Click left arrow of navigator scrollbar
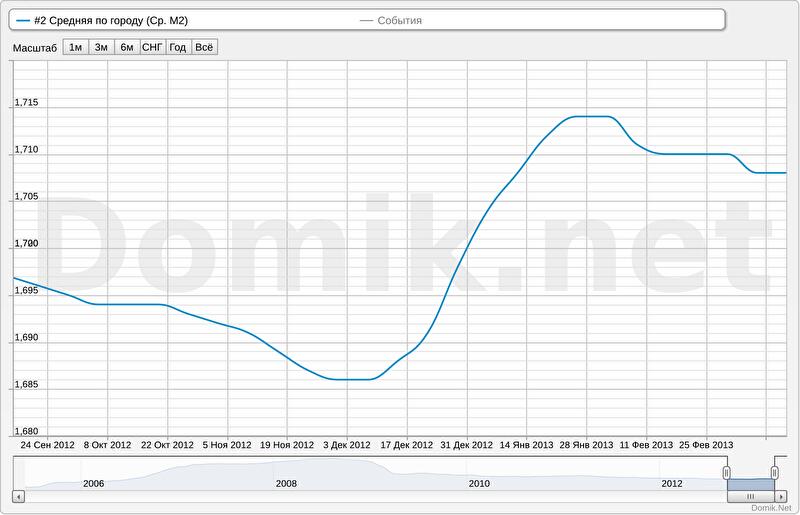 point(17,496)
